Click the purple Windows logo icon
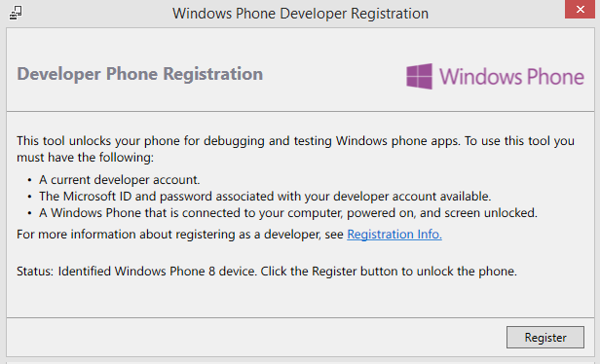This screenshot has width=600, height=364. click(420, 77)
